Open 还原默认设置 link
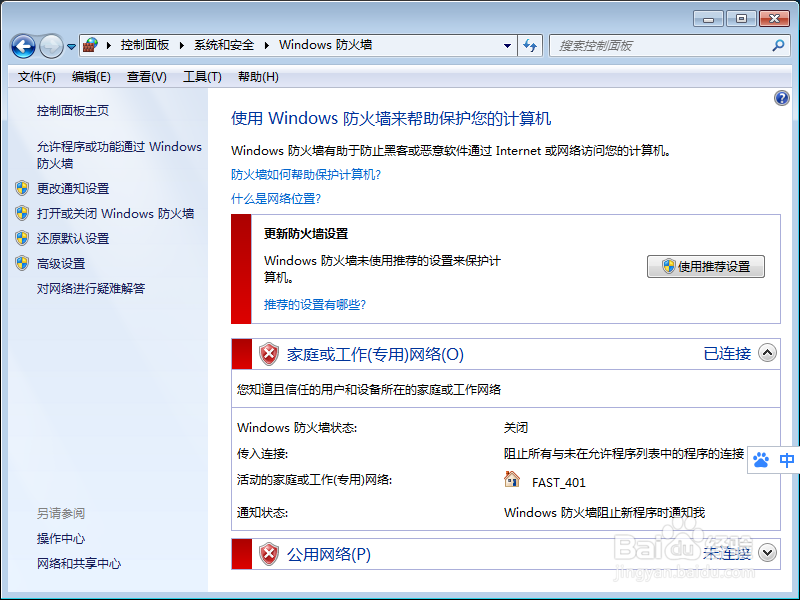800x600 pixels. 73,238
